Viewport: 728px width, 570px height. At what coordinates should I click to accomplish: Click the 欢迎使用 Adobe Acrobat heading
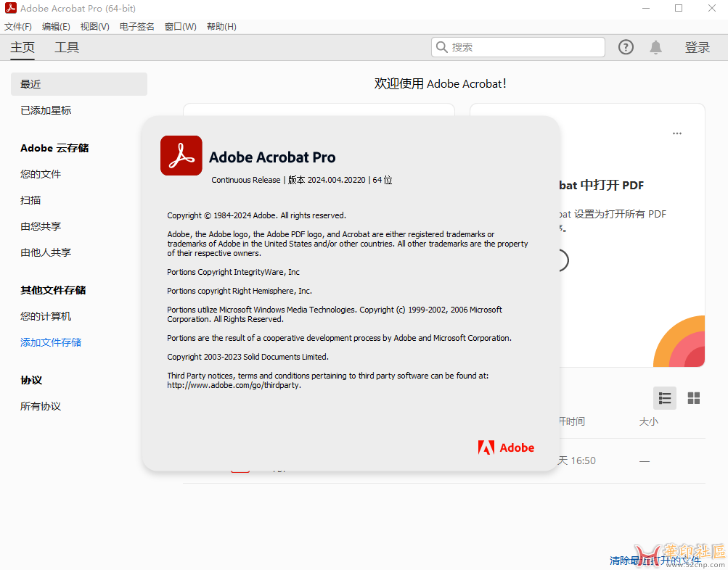(440, 84)
